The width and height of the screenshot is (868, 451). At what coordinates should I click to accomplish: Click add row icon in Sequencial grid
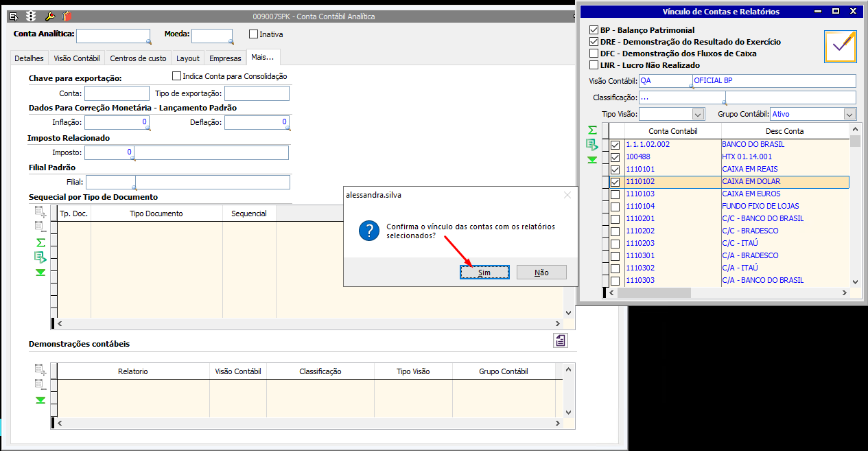40,211
